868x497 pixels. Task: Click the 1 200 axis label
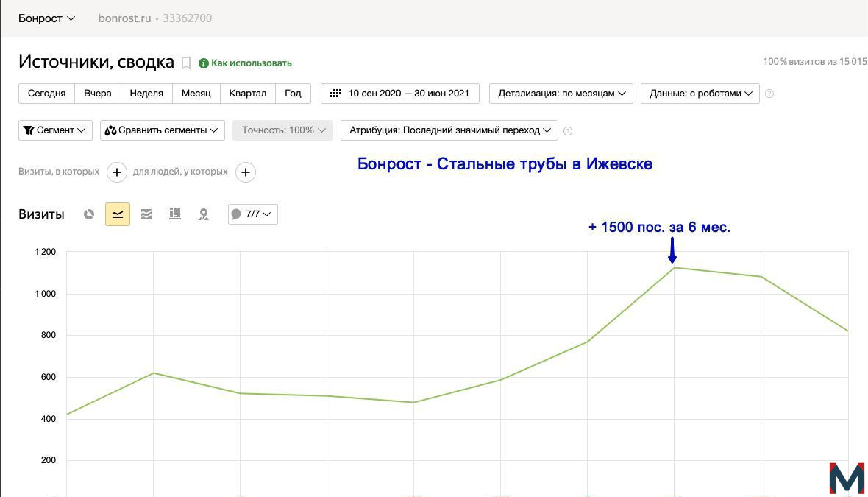tap(46, 252)
